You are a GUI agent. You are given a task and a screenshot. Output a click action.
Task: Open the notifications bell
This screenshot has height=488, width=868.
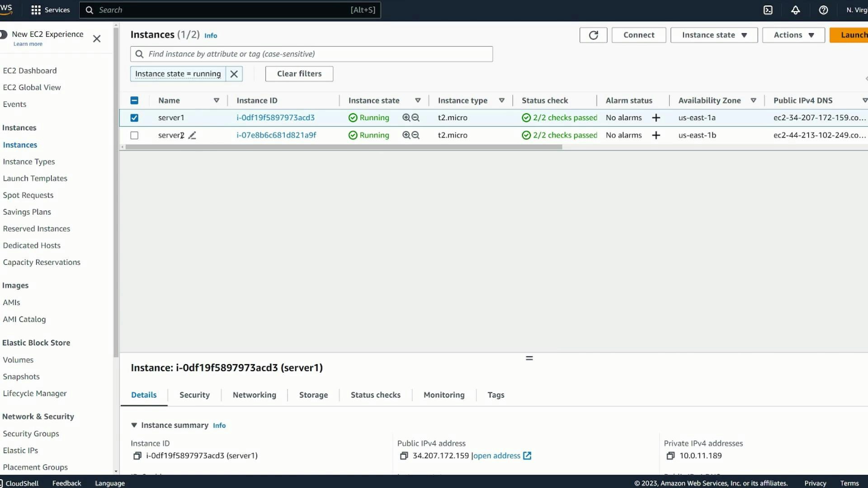796,10
